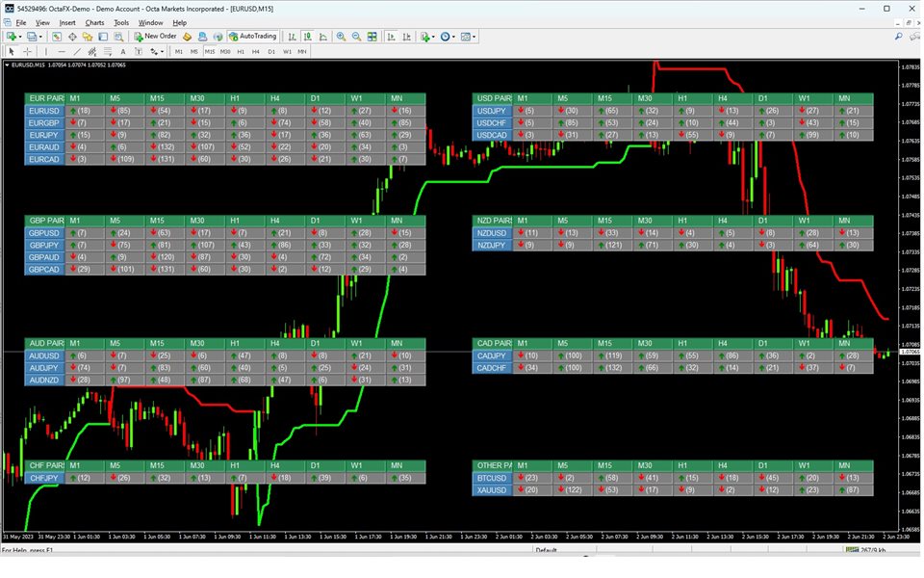Open the File menu
Viewport: 924px width, 578px height.
(20, 22)
